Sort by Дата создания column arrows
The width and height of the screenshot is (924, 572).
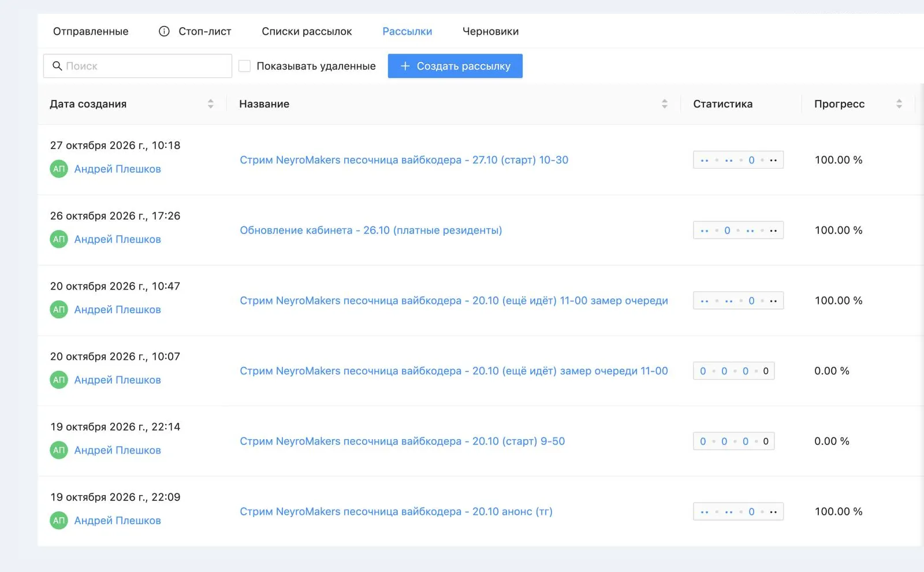tap(211, 104)
